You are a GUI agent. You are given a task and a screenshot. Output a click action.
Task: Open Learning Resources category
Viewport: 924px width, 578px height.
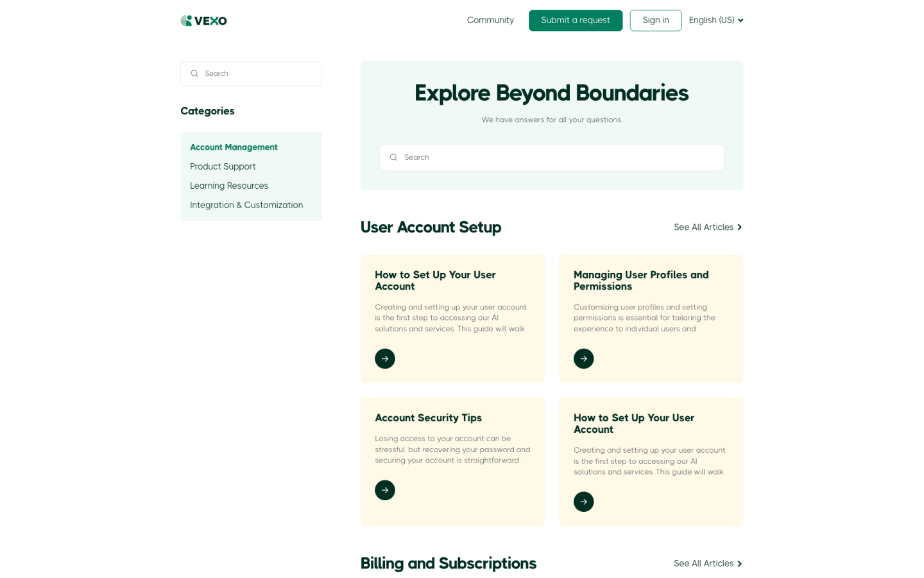[229, 186]
